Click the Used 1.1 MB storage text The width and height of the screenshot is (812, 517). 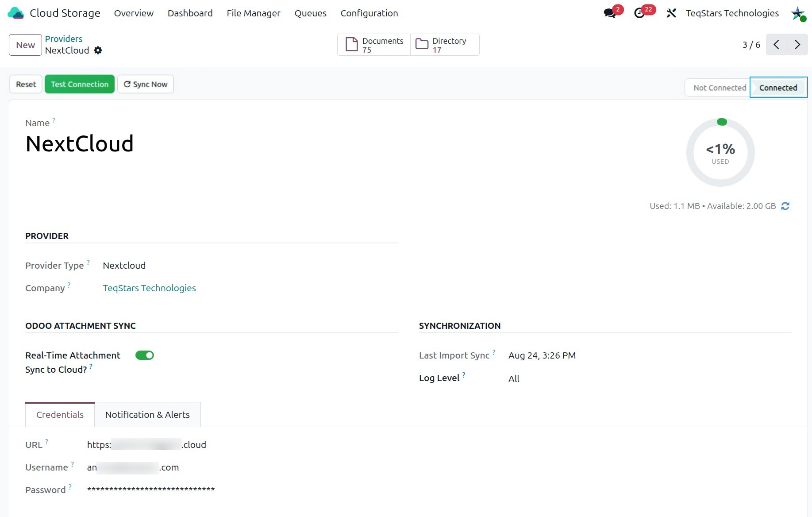(x=674, y=206)
